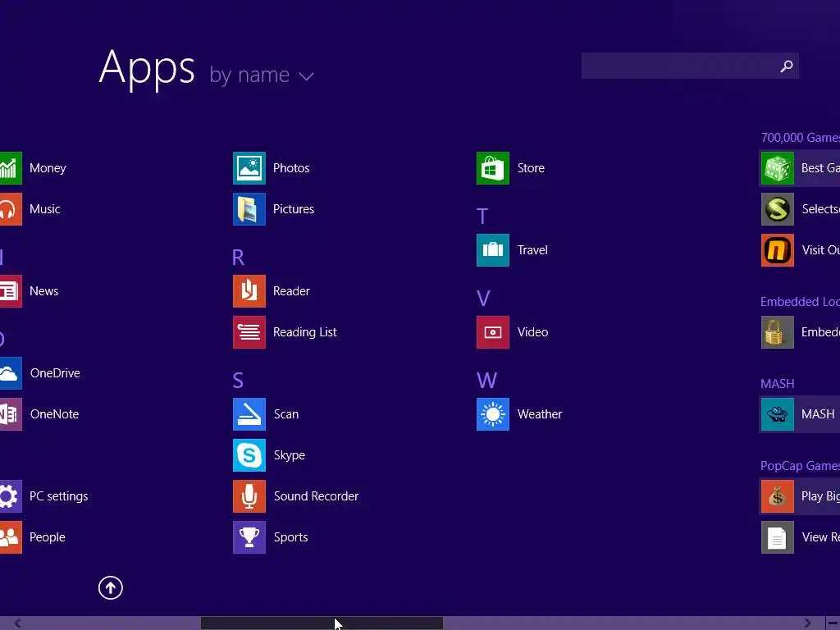Launch the Video app icon
This screenshot has height=630, width=840.
click(493, 332)
